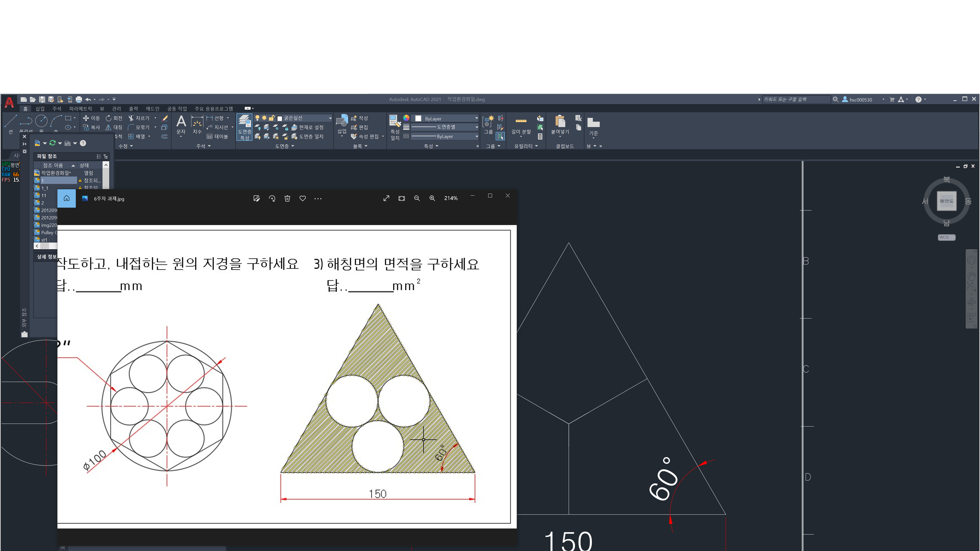
Task: Open the 관리 (Manage) ribbon tab
Action: (116, 109)
